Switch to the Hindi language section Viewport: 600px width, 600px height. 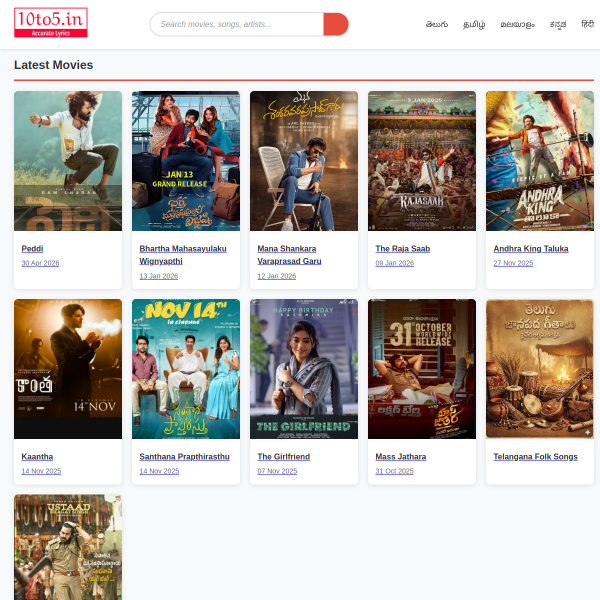coord(587,24)
